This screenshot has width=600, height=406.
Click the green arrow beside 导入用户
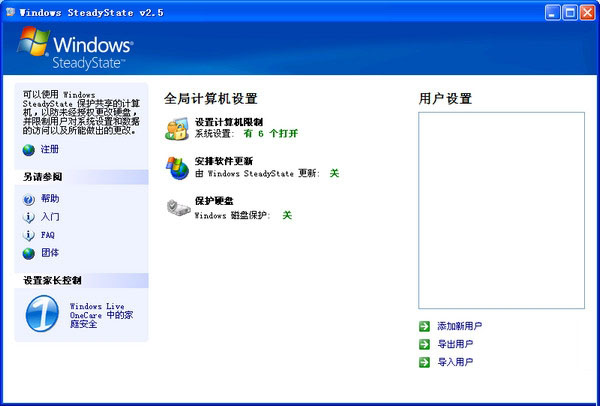(426, 362)
